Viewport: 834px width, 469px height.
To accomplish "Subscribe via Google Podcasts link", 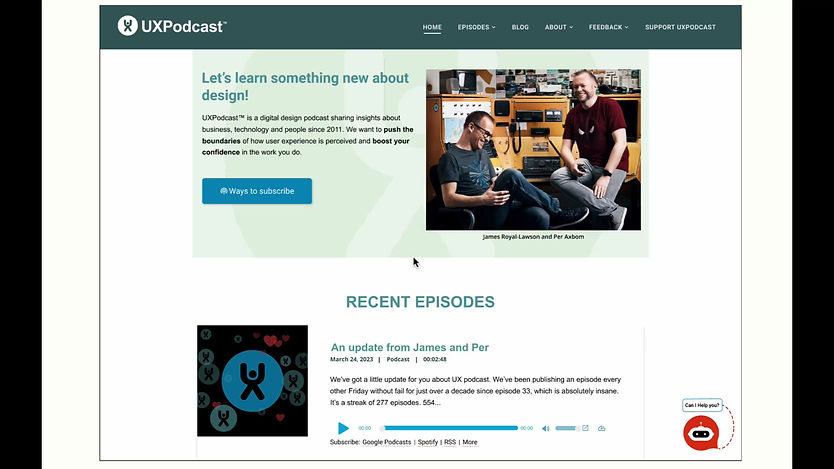I will click(387, 442).
